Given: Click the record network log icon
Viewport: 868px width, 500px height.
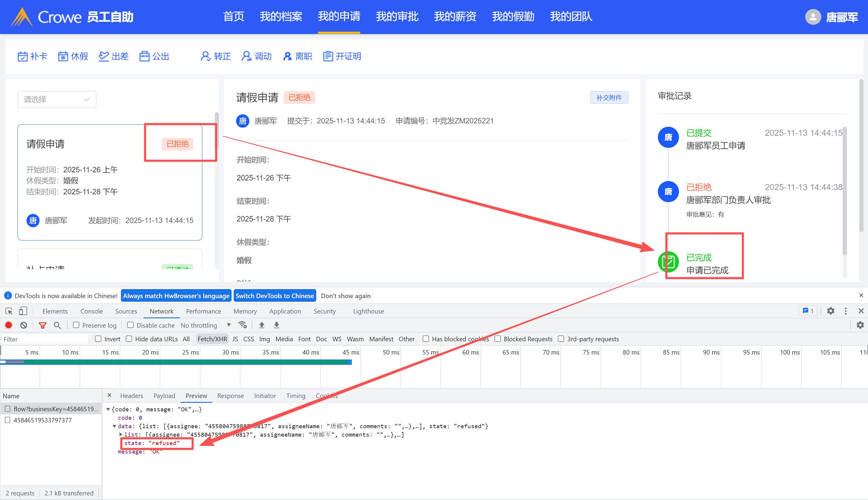Looking at the screenshot, I should click(8, 325).
